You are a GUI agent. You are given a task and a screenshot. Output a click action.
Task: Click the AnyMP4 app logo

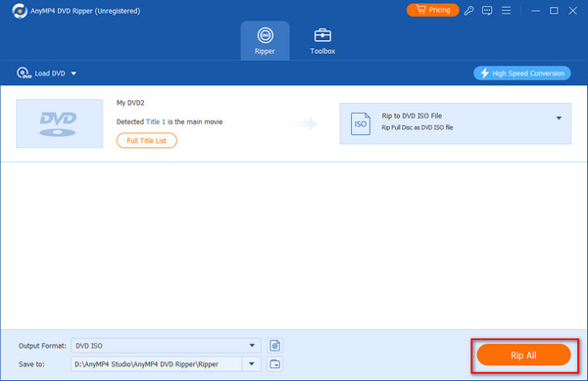pos(20,11)
